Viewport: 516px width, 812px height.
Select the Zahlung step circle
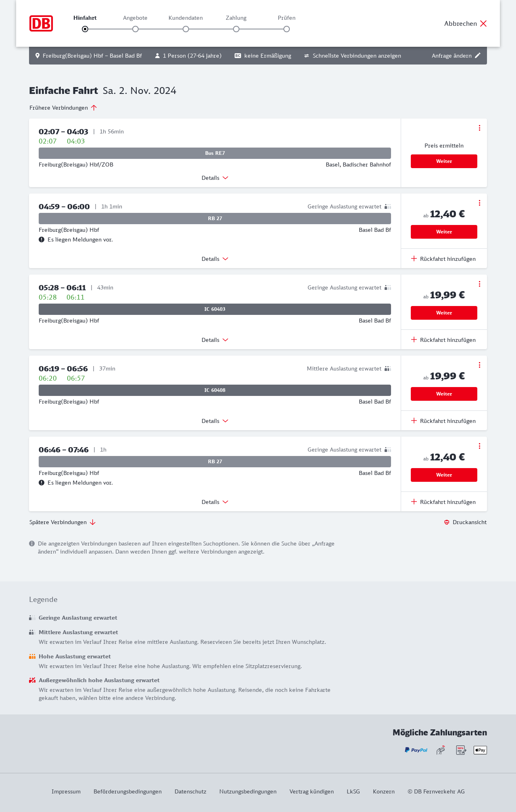click(236, 29)
